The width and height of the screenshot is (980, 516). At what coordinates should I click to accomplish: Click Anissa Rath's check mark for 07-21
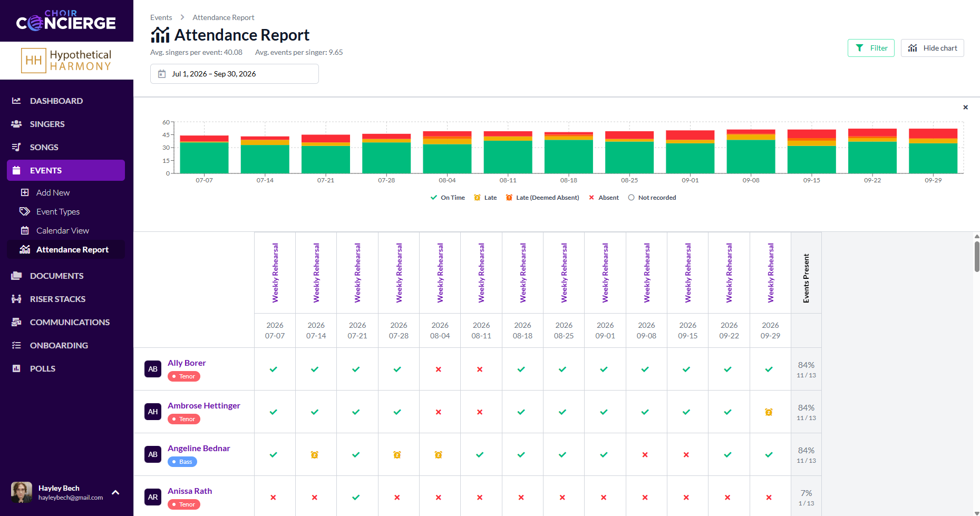pyautogui.click(x=356, y=498)
